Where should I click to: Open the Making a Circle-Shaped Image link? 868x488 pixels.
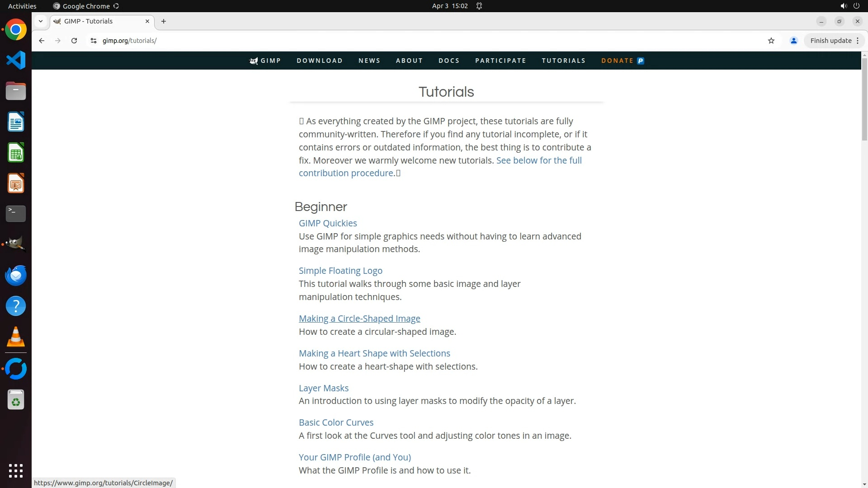(x=359, y=319)
